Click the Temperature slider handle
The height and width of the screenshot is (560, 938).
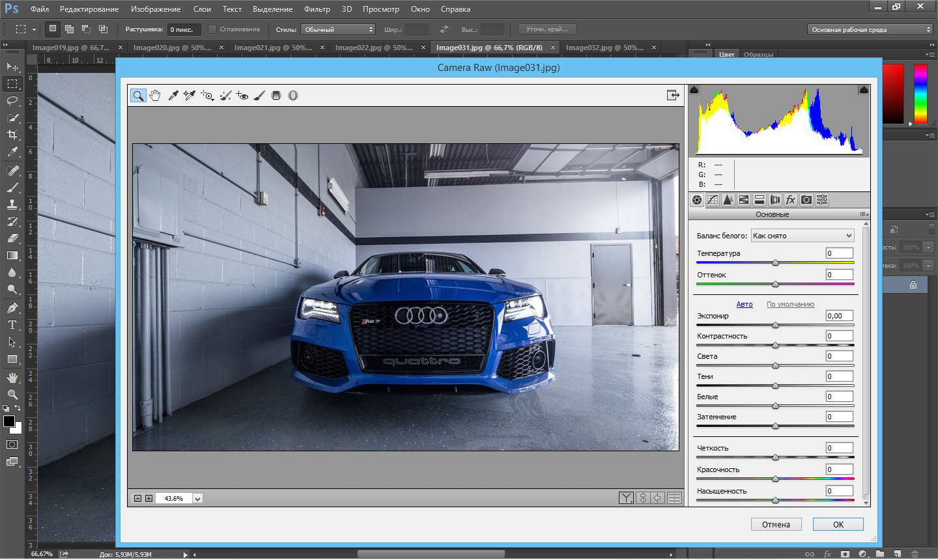(x=775, y=262)
